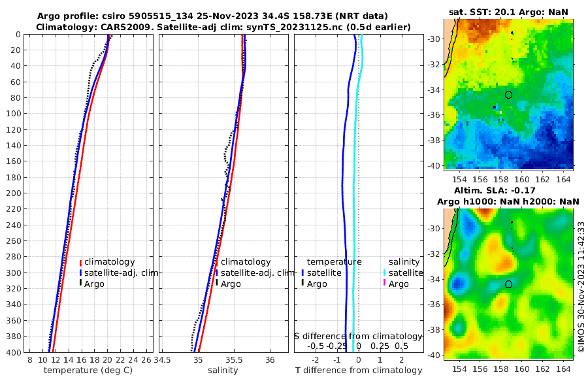Click the 200 depth tick label
The height and width of the screenshot is (379, 588).
pos(14,193)
